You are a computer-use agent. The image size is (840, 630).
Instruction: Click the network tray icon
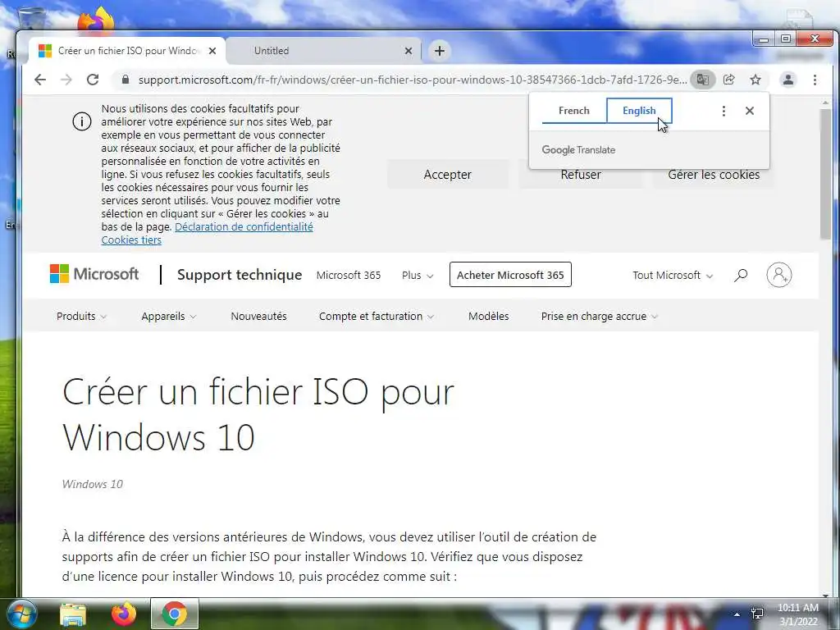[x=757, y=614]
